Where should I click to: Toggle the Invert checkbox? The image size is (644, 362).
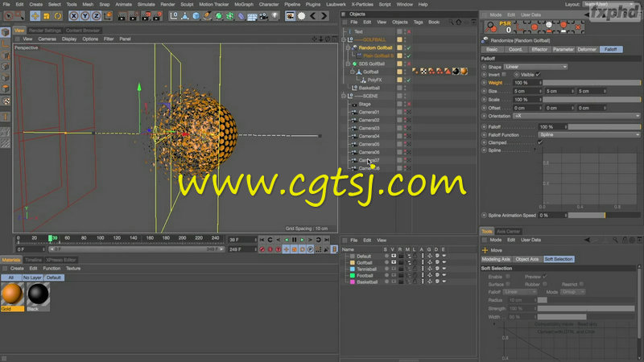pos(504,75)
